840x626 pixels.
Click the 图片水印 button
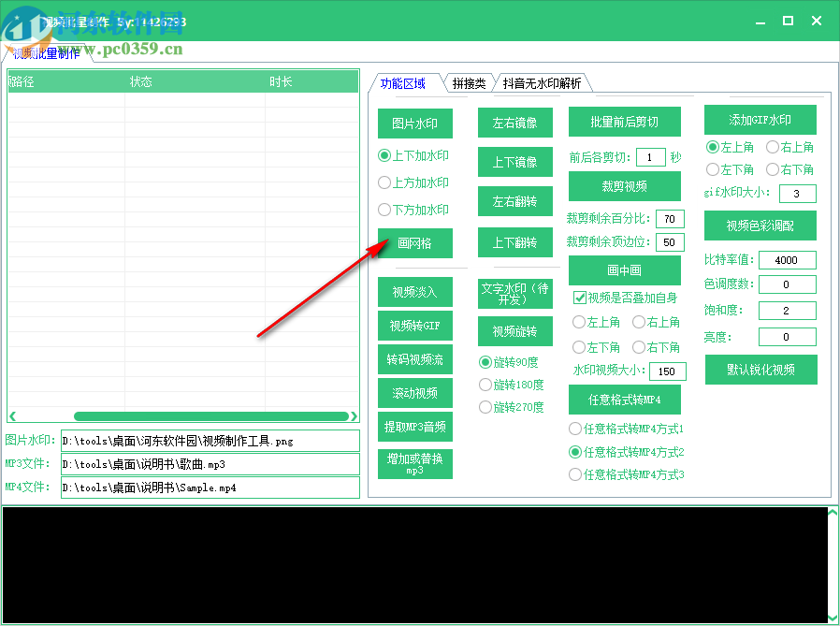click(x=414, y=124)
